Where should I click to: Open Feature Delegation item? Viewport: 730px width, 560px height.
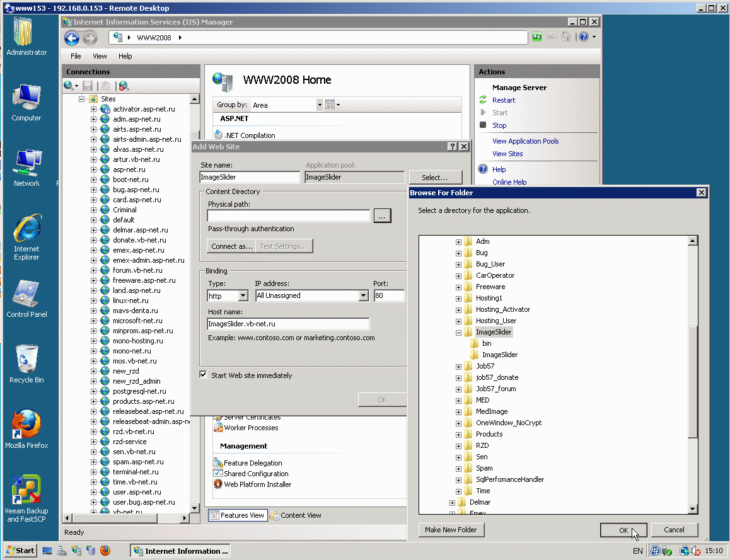248,463
